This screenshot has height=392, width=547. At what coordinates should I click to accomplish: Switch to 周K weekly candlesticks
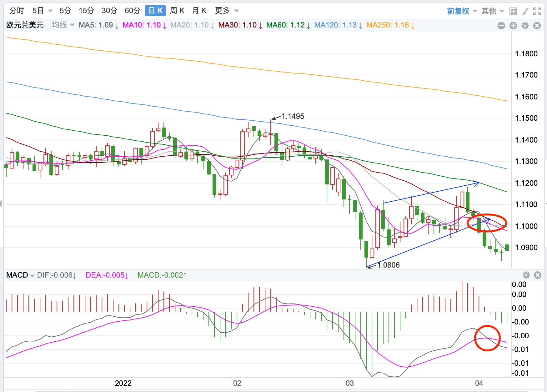coord(177,11)
